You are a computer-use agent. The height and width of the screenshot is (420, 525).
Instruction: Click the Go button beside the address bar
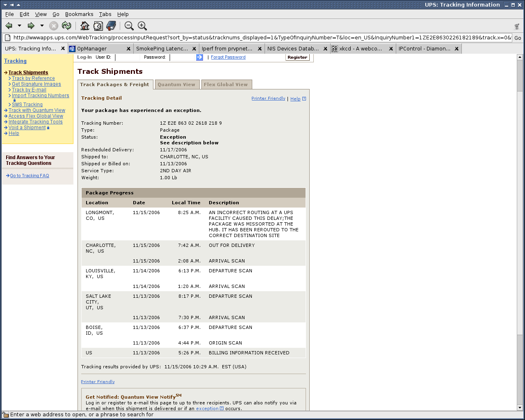point(518,38)
